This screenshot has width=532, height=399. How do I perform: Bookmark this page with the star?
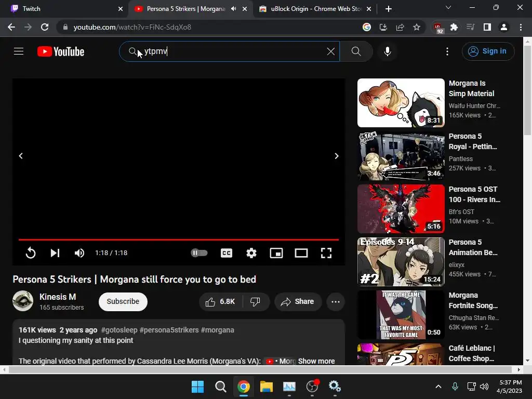point(417,27)
